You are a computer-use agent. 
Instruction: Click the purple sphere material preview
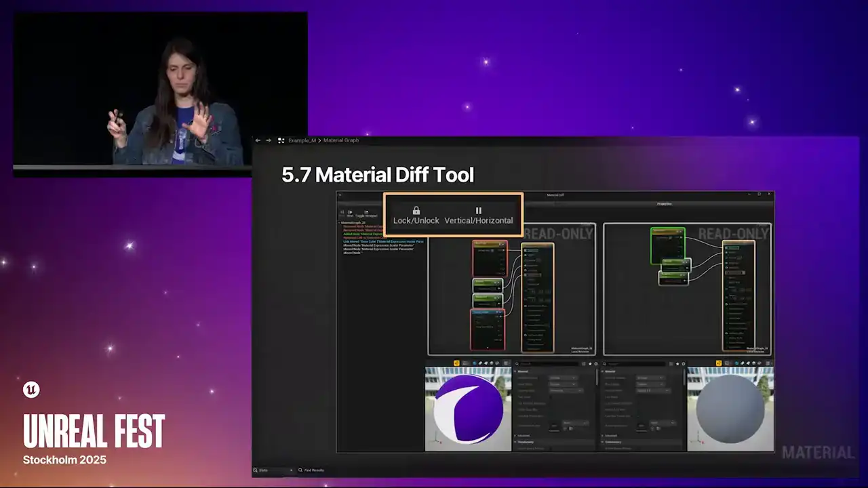pos(468,409)
